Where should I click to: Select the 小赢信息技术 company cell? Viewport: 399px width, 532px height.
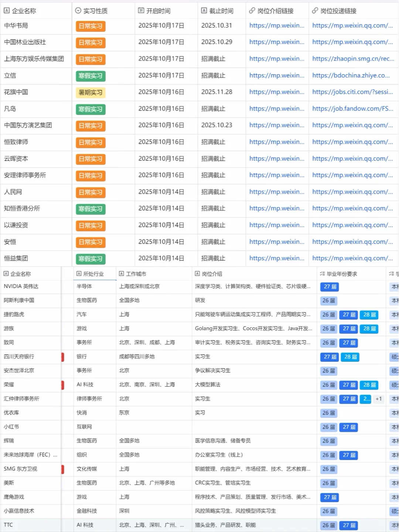(x=31, y=511)
